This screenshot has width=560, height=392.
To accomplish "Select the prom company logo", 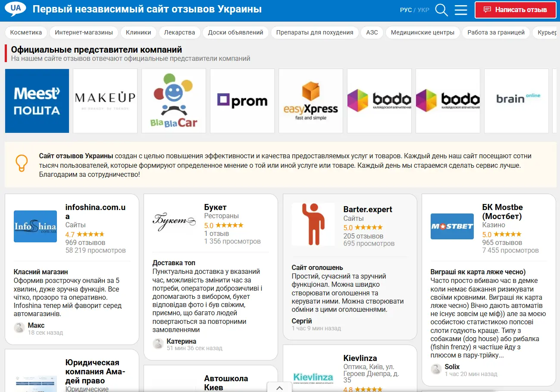I will pyautogui.click(x=242, y=101).
